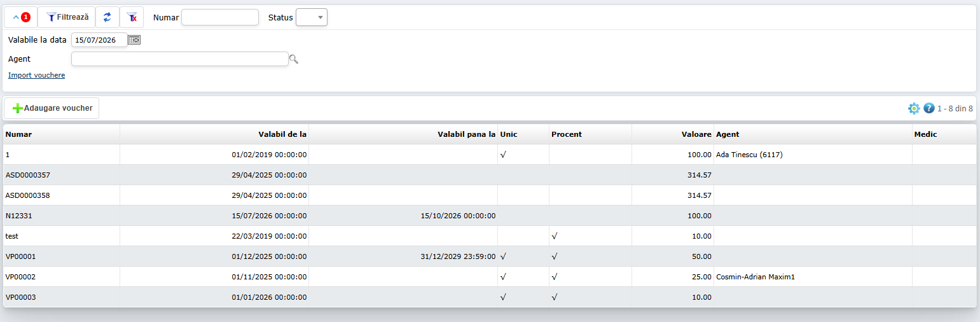Open the Status dropdown
Viewport: 980px width, 322px height.
pos(312,17)
